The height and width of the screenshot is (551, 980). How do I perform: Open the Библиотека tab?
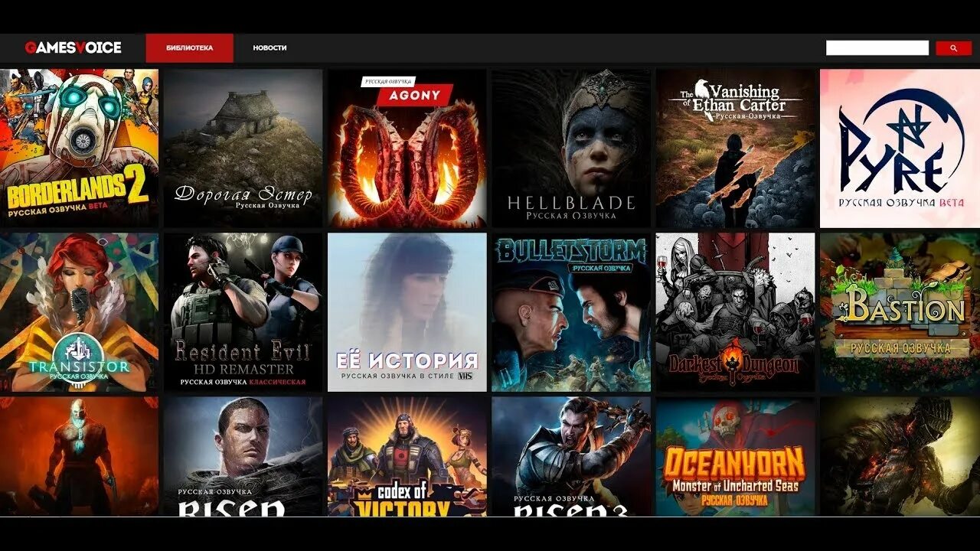pos(189,47)
